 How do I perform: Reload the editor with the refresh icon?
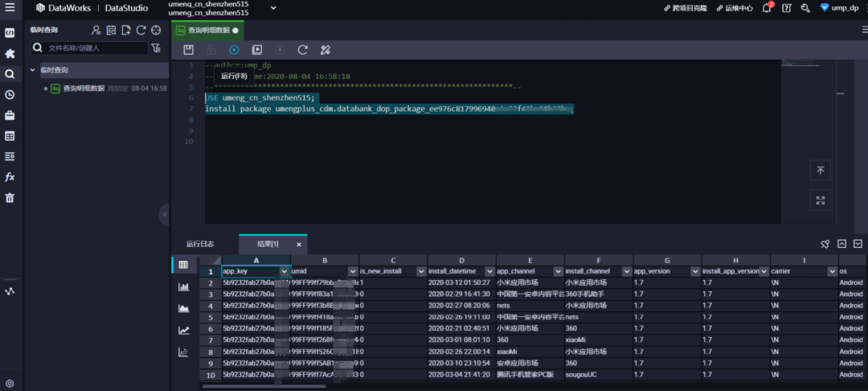tap(303, 50)
